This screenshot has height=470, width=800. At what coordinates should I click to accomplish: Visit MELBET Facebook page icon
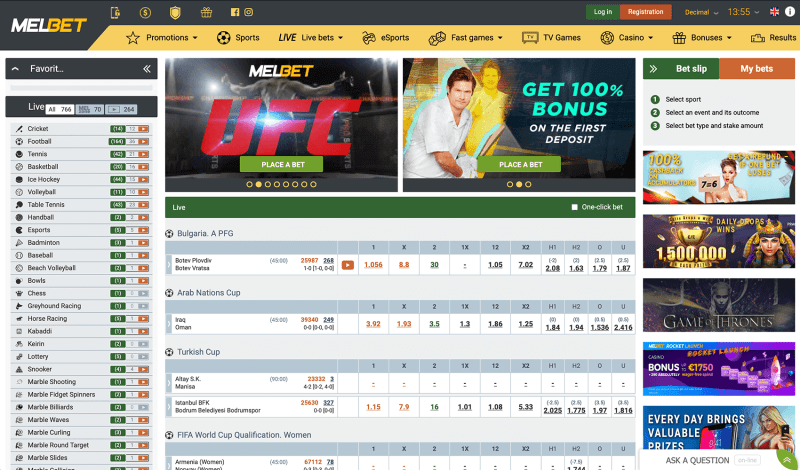(235, 12)
